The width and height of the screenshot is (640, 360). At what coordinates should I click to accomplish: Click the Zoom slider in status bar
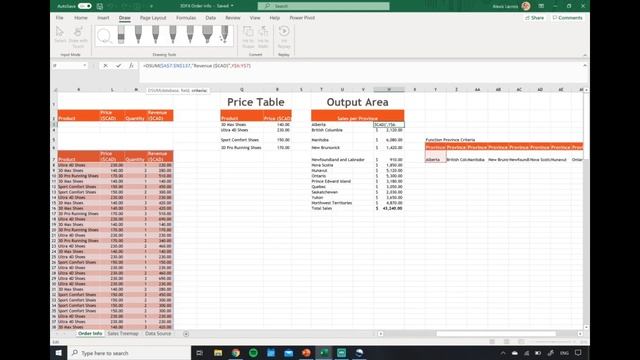(553, 342)
